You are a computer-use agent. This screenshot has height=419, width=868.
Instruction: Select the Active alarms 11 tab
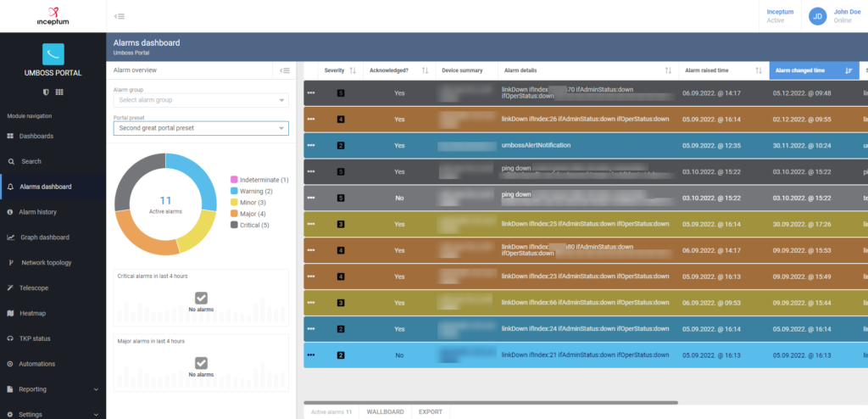click(331, 412)
